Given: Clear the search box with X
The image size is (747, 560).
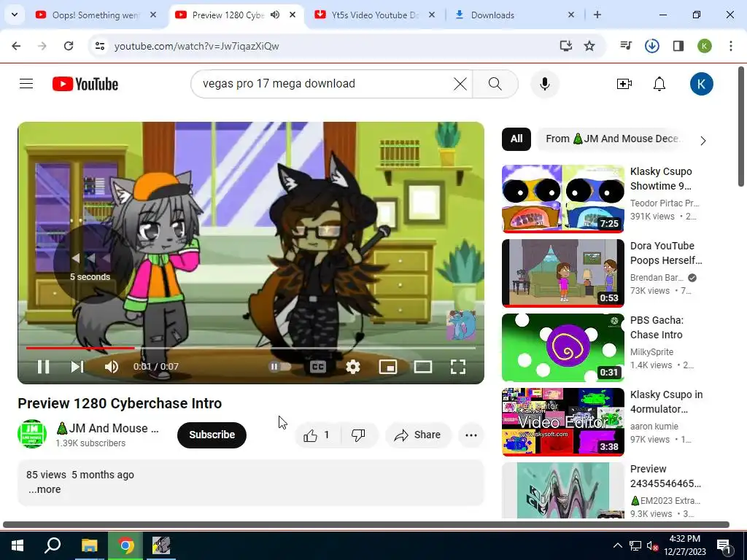Looking at the screenshot, I should click(460, 84).
